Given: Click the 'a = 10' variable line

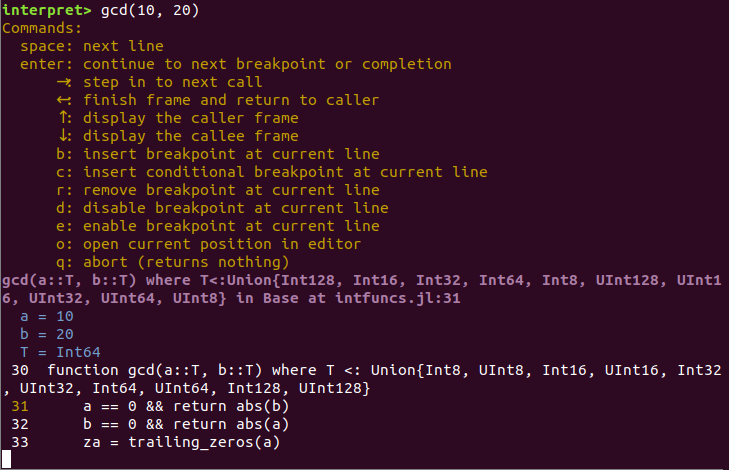Looking at the screenshot, I should coord(46,316).
